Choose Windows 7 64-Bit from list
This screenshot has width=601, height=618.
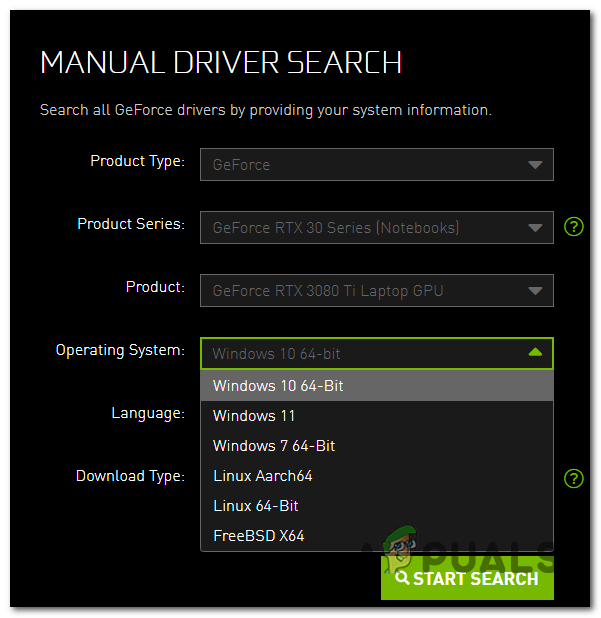tap(376, 446)
